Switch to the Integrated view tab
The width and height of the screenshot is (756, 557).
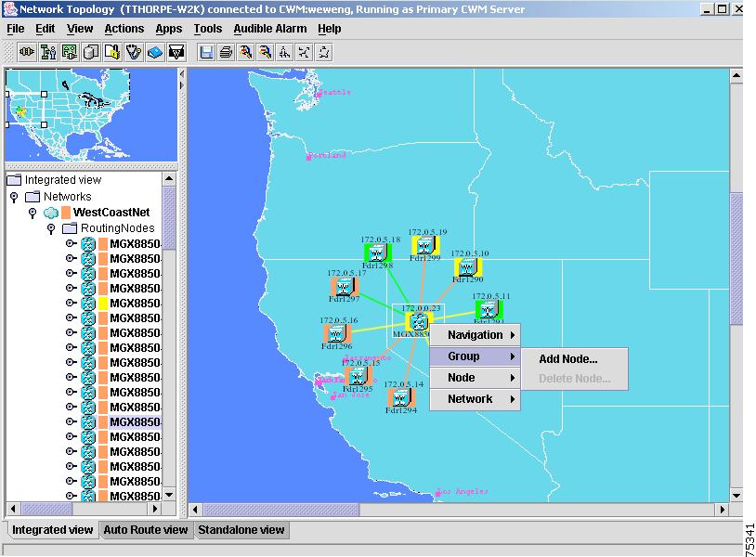click(x=52, y=530)
